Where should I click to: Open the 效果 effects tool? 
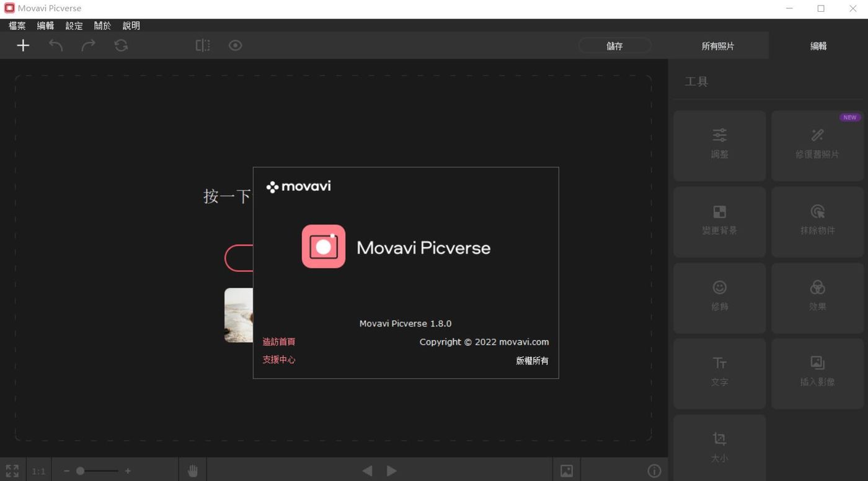click(x=817, y=298)
